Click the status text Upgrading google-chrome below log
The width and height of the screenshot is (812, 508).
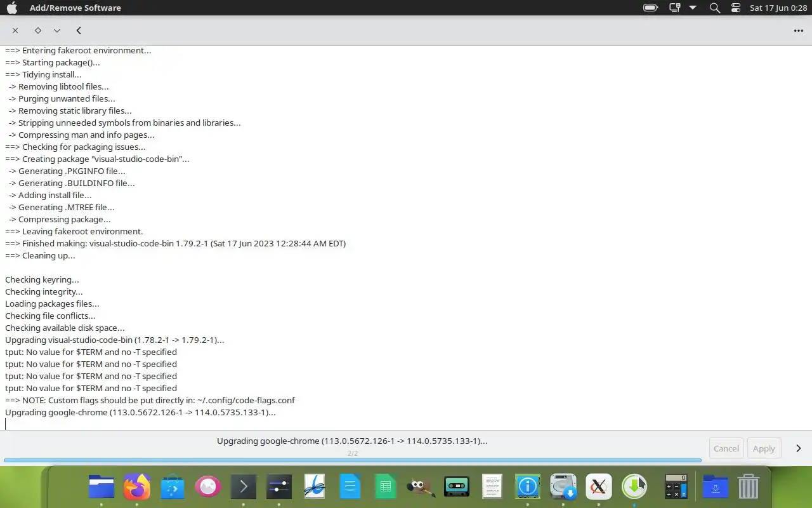point(352,441)
